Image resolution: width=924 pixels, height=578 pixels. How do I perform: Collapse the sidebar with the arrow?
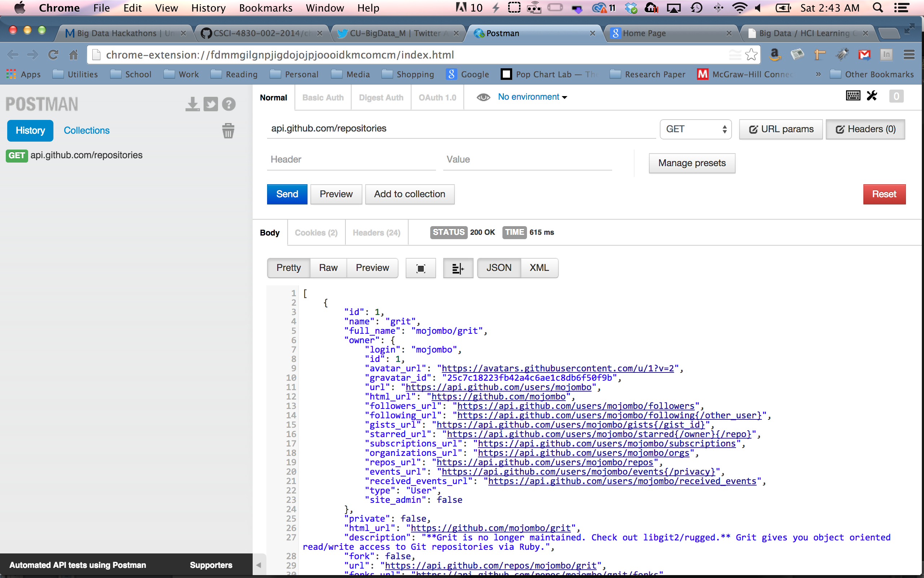tap(258, 565)
